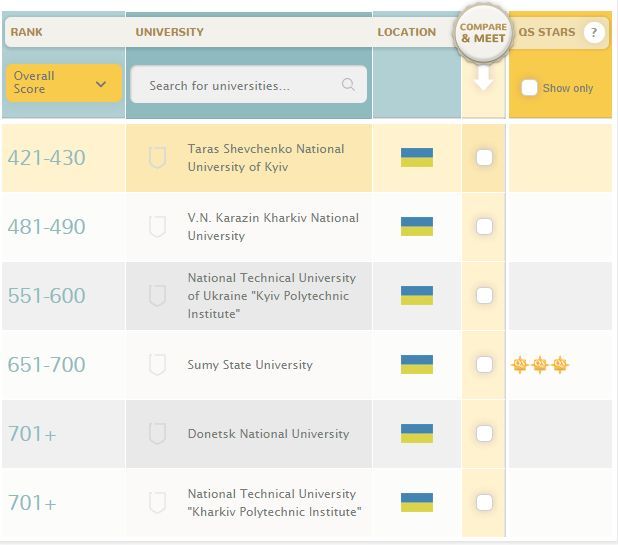The image size is (618, 545).
Task: Click Ukraine flag in Sumy State University row
Action: tap(417, 365)
